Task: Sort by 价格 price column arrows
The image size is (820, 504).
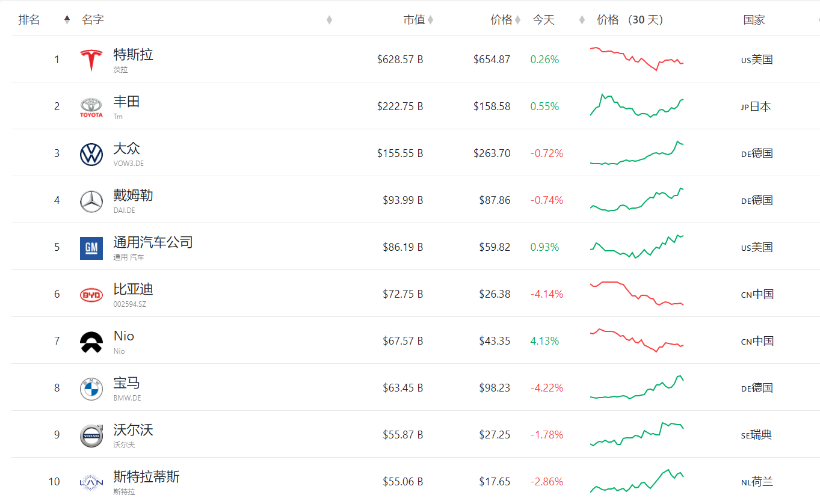Action: pos(517,20)
